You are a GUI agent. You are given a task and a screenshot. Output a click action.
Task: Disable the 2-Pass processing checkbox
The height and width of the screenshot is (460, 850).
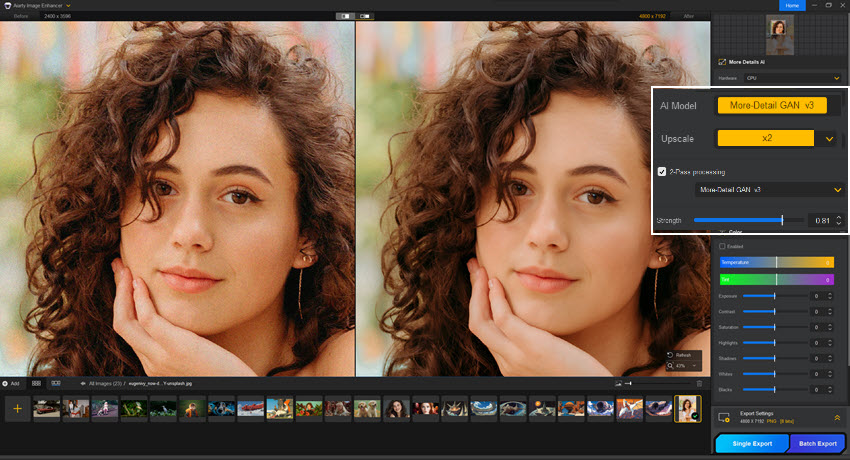[662, 171]
